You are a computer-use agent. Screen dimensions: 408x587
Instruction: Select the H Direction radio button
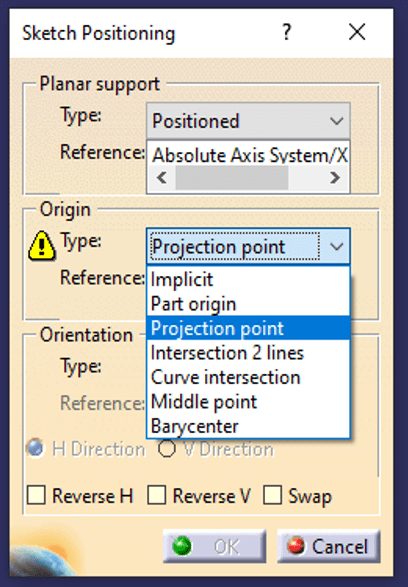pos(36,448)
